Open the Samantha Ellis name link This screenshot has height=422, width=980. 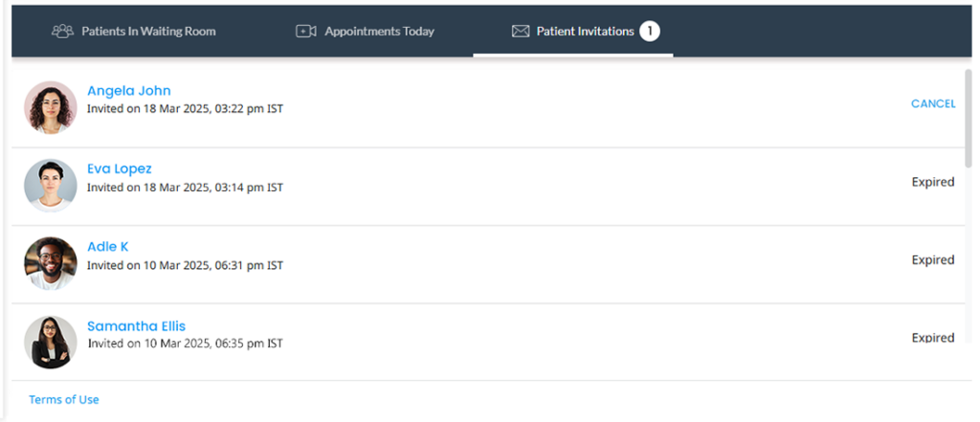136,326
